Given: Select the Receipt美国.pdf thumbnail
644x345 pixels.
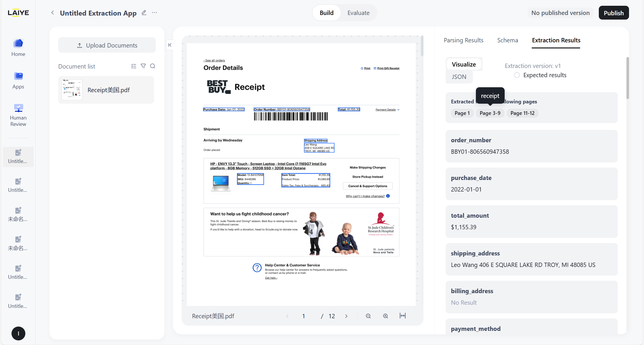Looking at the screenshot, I should click(72, 90).
